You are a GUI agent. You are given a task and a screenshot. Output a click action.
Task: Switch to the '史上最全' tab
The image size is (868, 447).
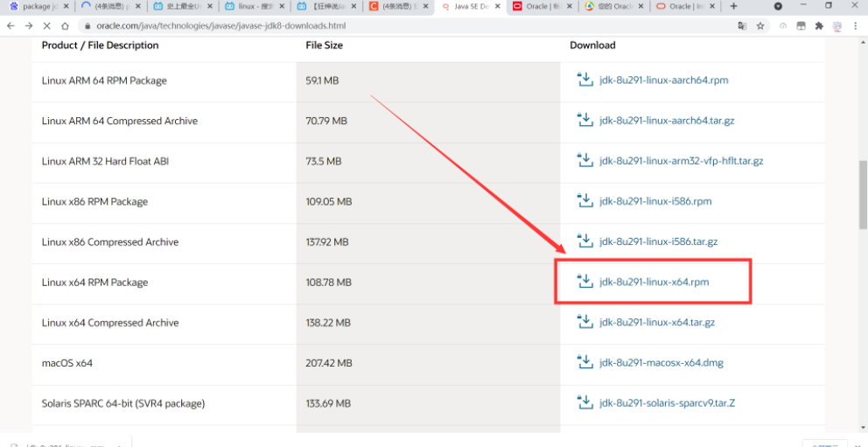pos(182,7)
